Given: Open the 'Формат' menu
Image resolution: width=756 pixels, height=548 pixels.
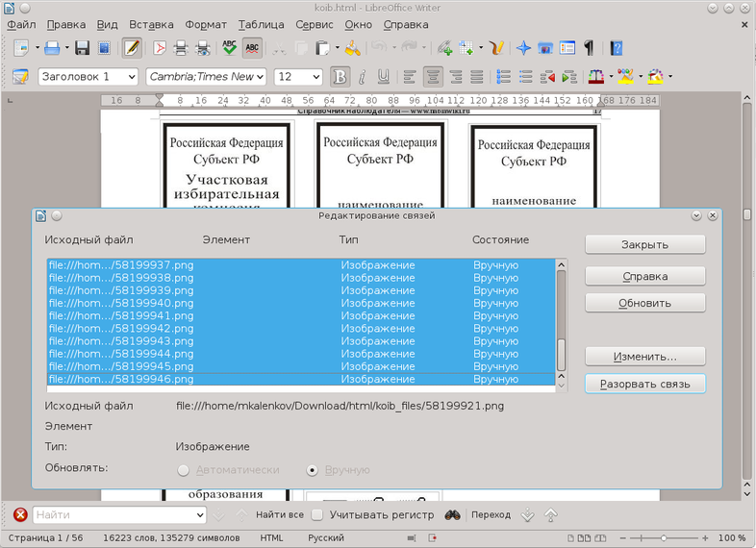Looking at the screenshot, I should (x=206, y=25).
